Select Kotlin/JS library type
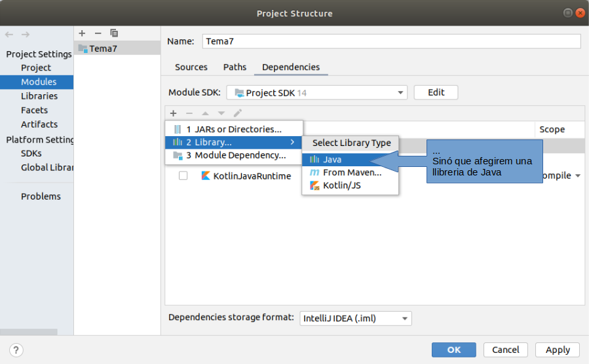589x364 pixels. (x=350, y=185)
